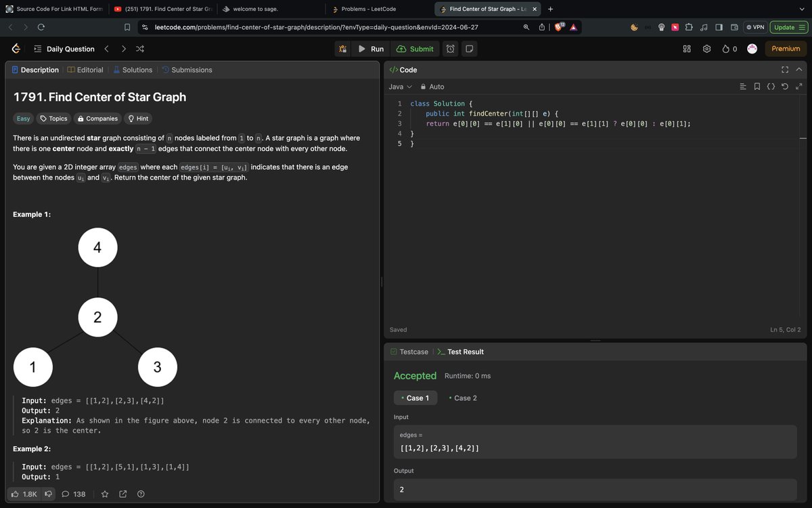Click the browser Update button

tap(789, 27)
